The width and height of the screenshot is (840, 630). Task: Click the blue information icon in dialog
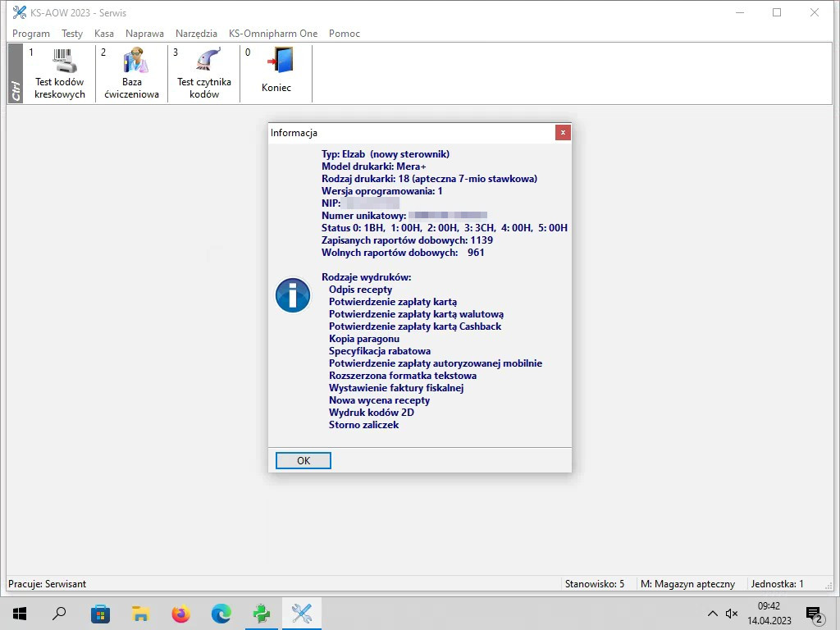(293, 295)
